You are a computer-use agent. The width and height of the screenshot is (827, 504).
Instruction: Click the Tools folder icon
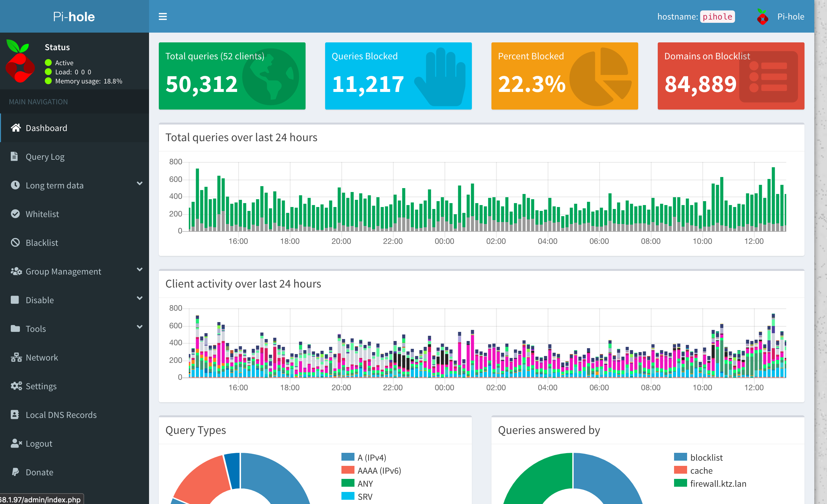point(15,329)
